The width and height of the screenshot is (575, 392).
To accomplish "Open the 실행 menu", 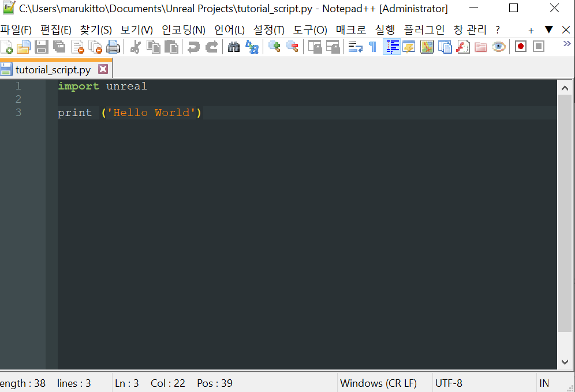I will coord(384,29).
